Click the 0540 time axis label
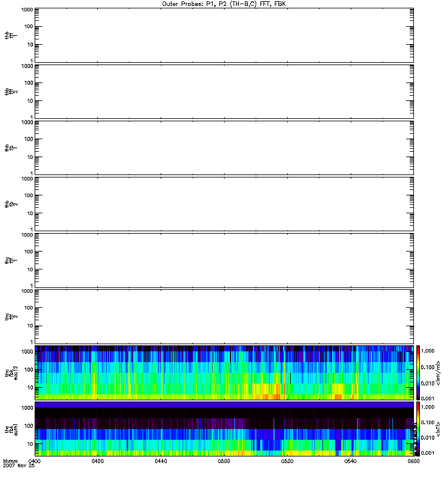This screenshot has height=478, width=448. point(351,461)
